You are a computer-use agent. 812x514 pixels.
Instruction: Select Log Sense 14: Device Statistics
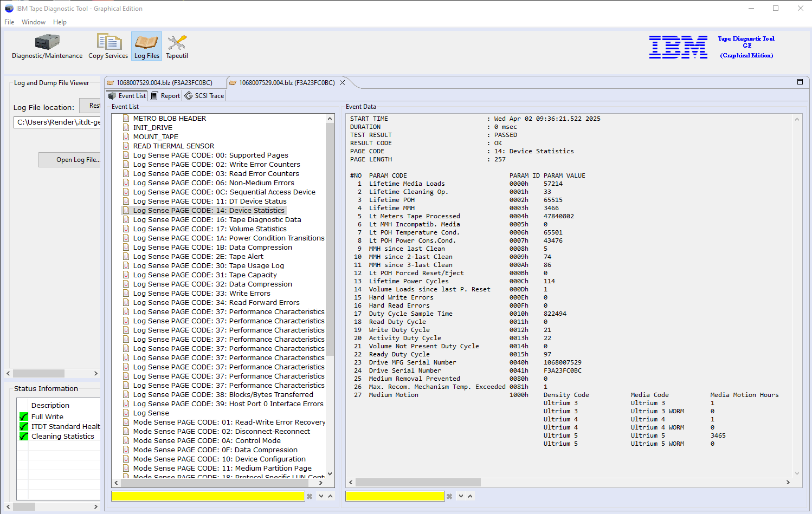pyautogui.click(x=209, y=210)
